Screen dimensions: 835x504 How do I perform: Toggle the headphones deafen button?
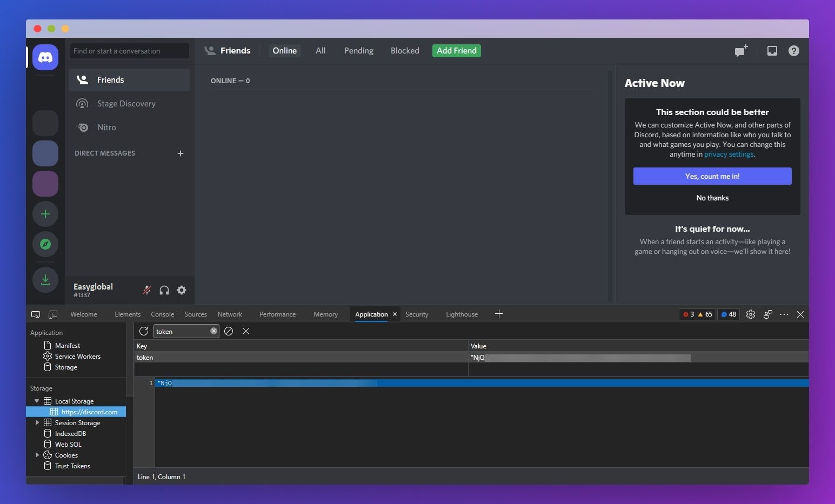pyautogui.click(x=164, y=290)
